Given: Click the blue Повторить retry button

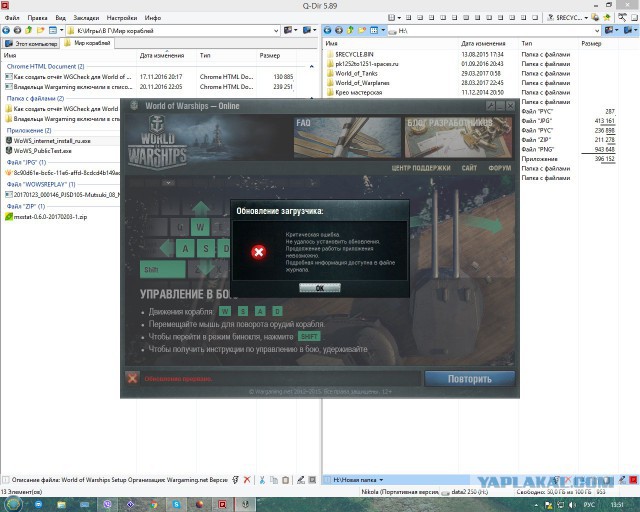Looking at the screenshot, I should pyautogui.click(x=469, y=379).
